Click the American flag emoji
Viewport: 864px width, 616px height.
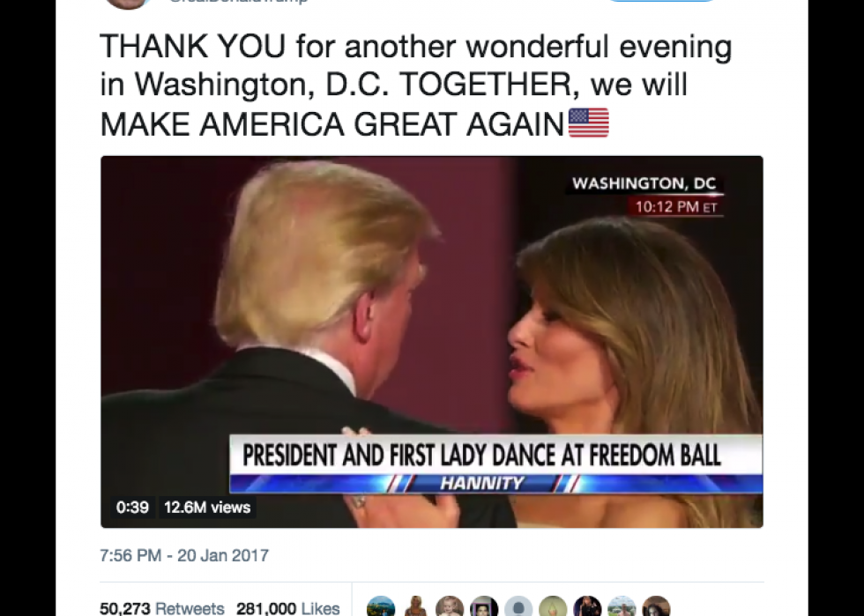coord(589,122)
